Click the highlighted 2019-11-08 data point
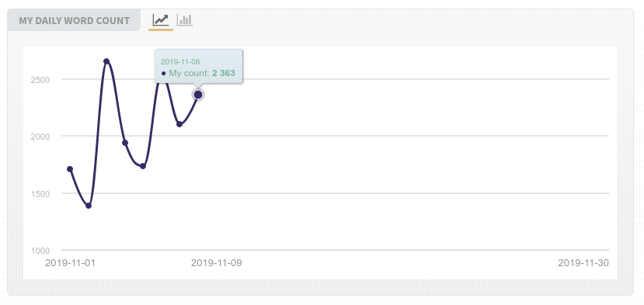Image resolution: width=644 pixels, height=305 pixels. (198, 95)
